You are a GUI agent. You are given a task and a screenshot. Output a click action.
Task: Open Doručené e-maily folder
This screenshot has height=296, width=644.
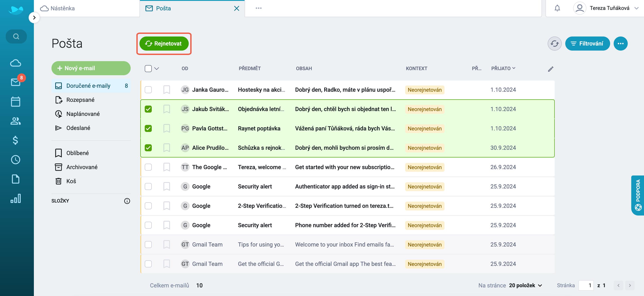click(x=91, y=86)
